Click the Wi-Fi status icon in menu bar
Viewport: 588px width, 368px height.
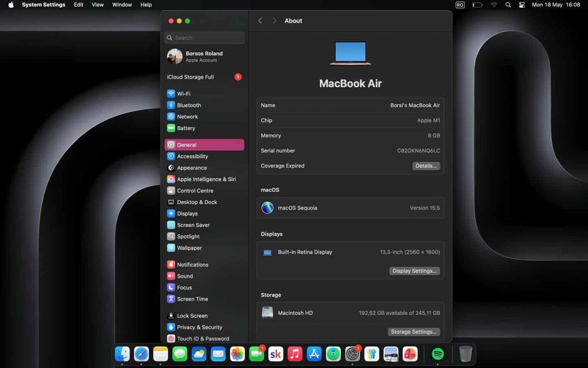(495, 5)
